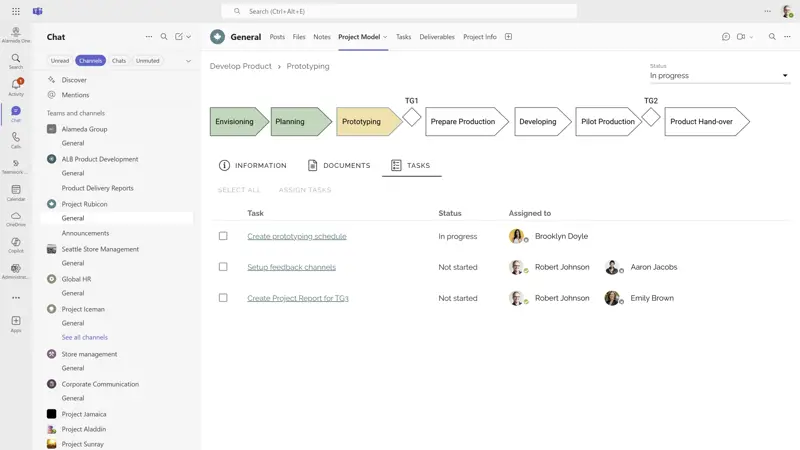Open the Status In progress dropdown
Screen dimensions: 800x450
coord(719,76)
